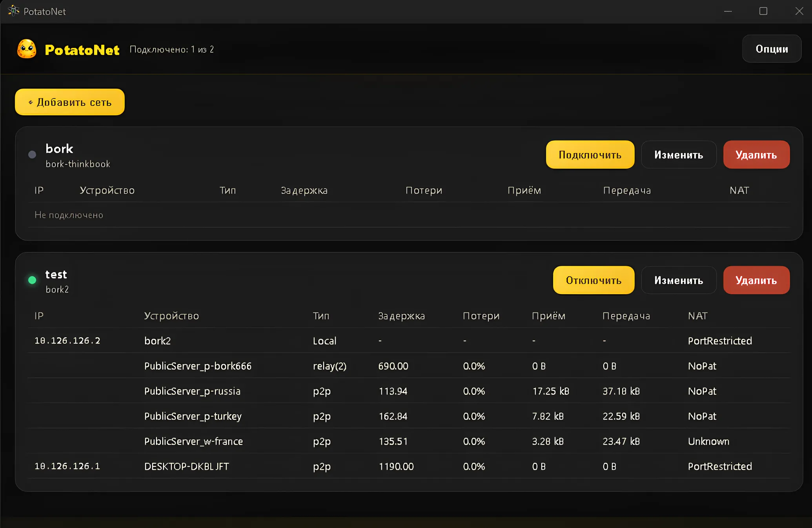The height and width of the screenshot is (528, 812).
Task: Click the Подключено: 1 из 2 status text
Action: point(172,49)
